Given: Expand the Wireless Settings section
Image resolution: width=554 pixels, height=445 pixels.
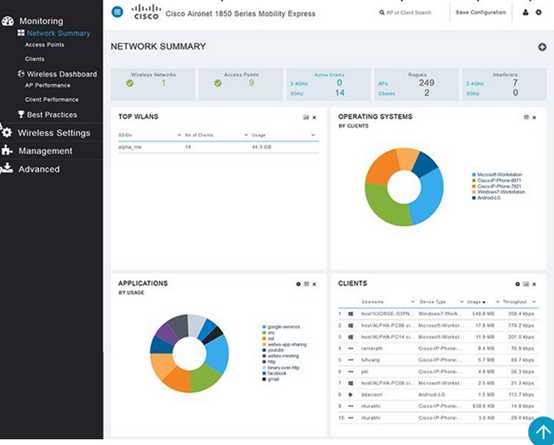Looking at the screenshot, I should click(x=54, y=133).
